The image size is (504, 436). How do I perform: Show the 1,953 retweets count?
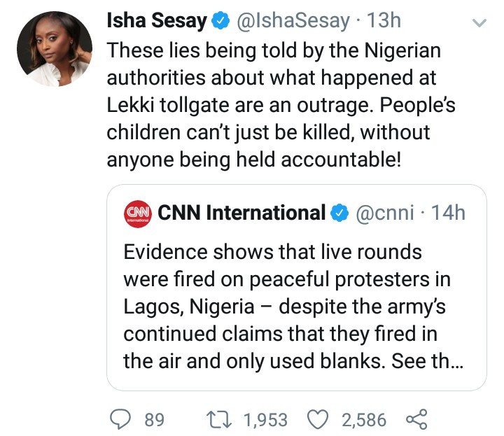(265, 419)
